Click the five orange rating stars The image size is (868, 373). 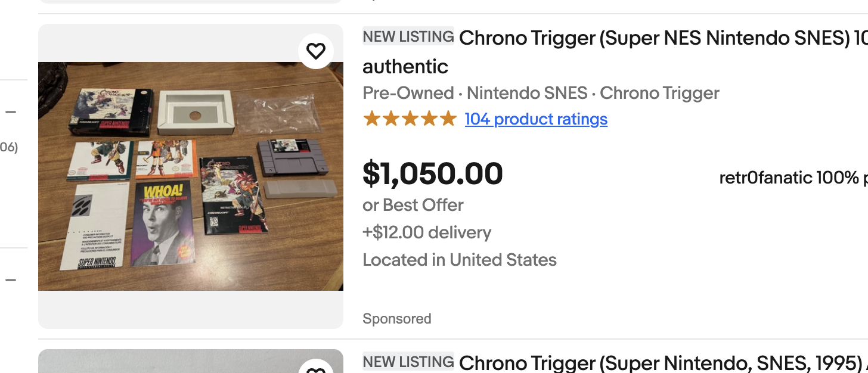click(410, 119)
